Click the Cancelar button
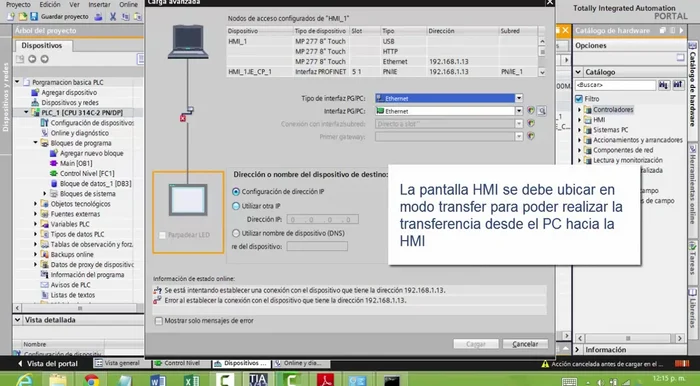 tap(525, 344)
